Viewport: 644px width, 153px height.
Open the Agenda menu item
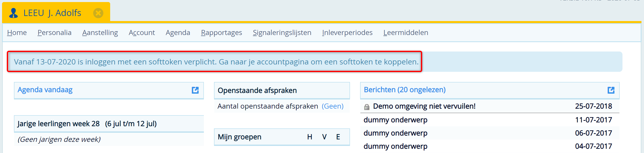point(178,33)
